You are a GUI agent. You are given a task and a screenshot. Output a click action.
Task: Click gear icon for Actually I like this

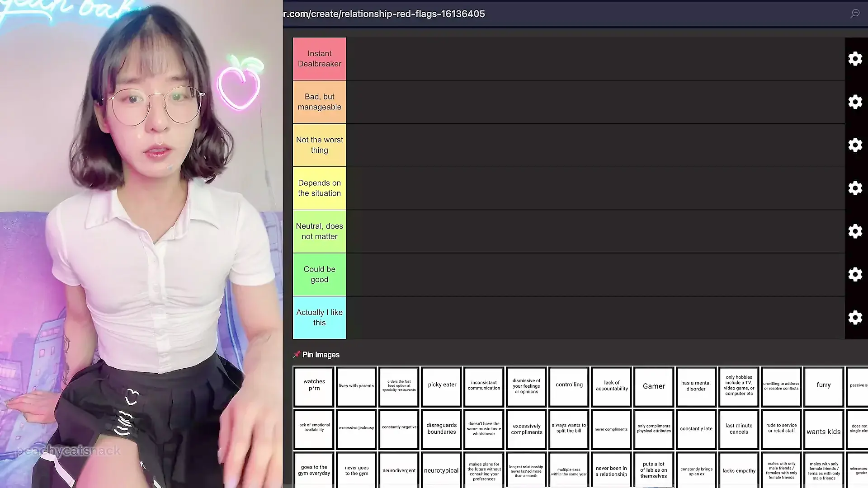855,318
